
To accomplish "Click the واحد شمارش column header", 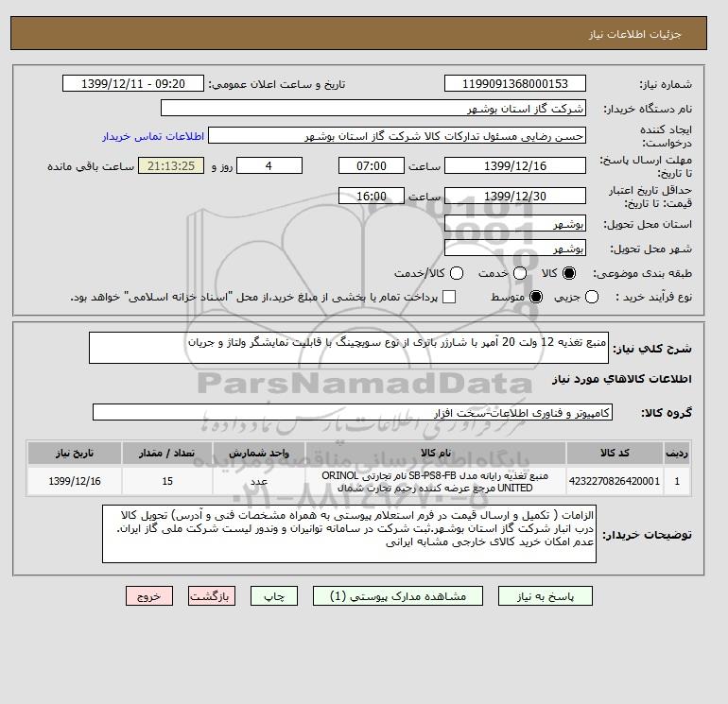I will pos(259,454).
